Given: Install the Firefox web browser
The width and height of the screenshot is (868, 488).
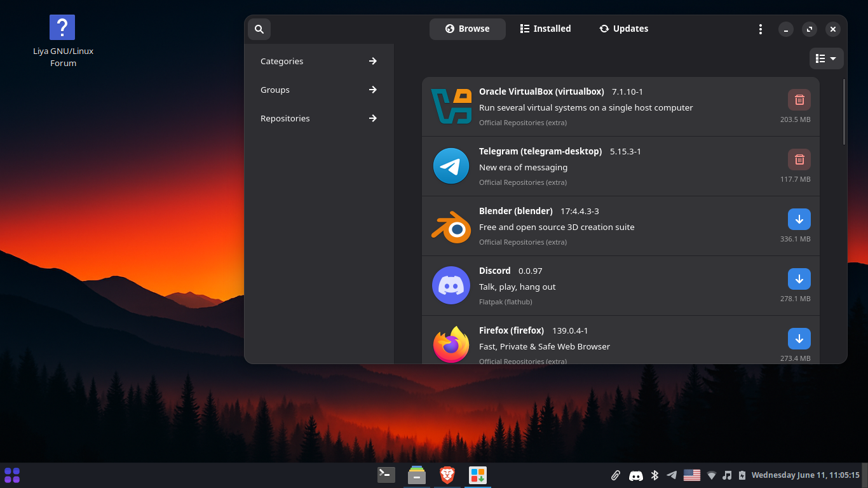Looking at the screenshot, I should [x=799, y=338].
